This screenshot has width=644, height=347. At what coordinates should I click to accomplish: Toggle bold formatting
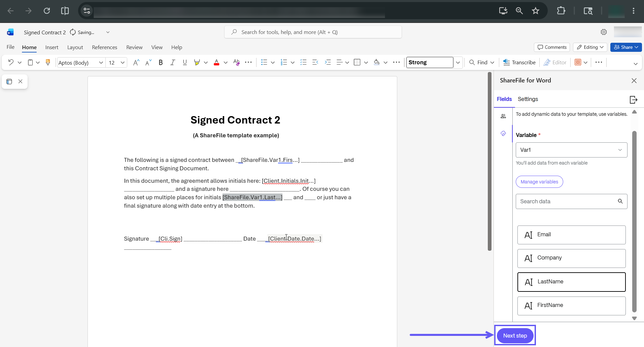coord(161,62)
